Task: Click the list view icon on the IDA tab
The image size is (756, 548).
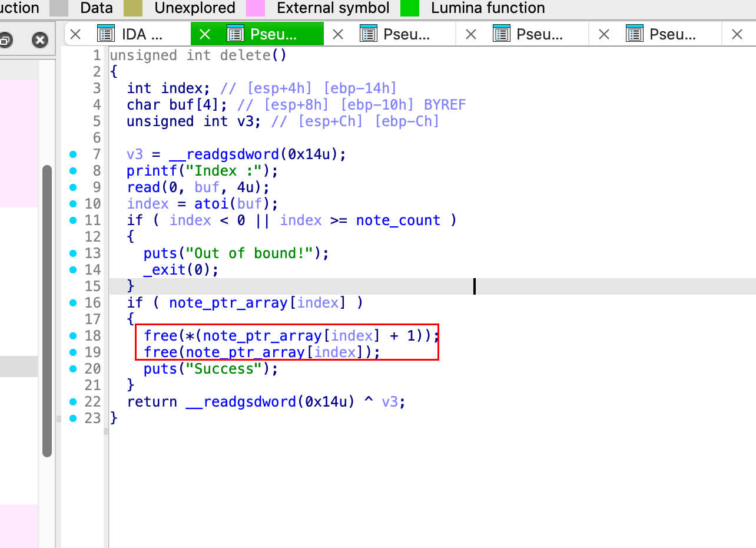Action: (x=105, y=34)
